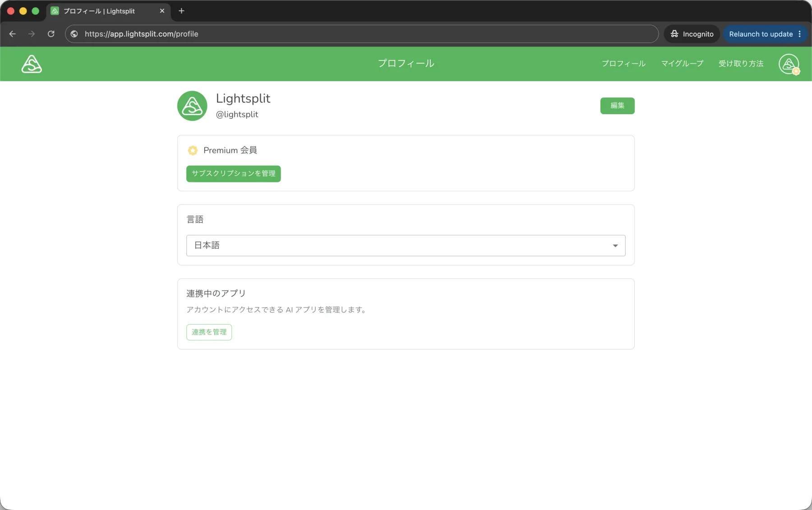
Task: Click the yellow macOS minimize window button
Action: pos(23,11)
